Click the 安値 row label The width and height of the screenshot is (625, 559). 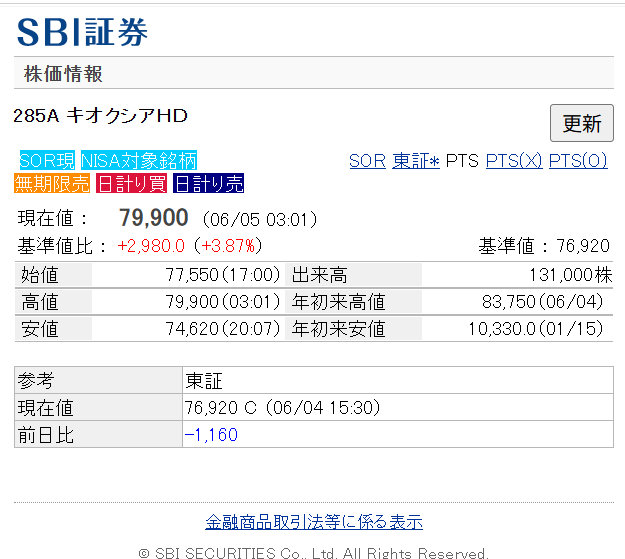pos(53,329)
